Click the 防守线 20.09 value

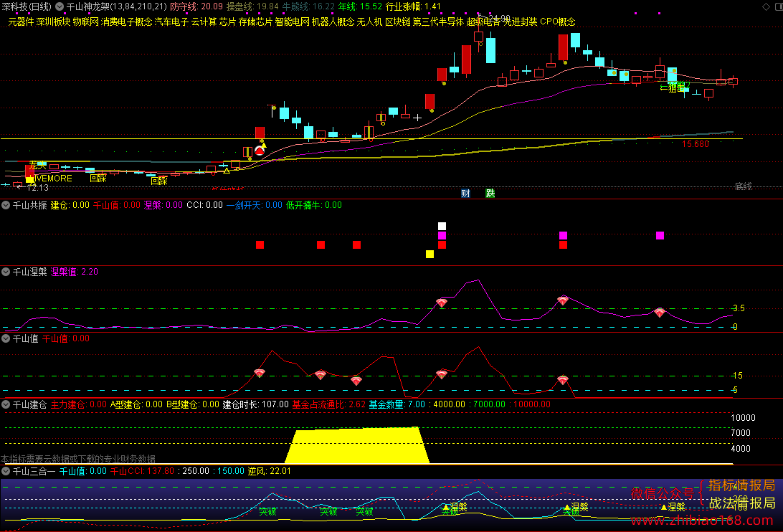(196, 6)
